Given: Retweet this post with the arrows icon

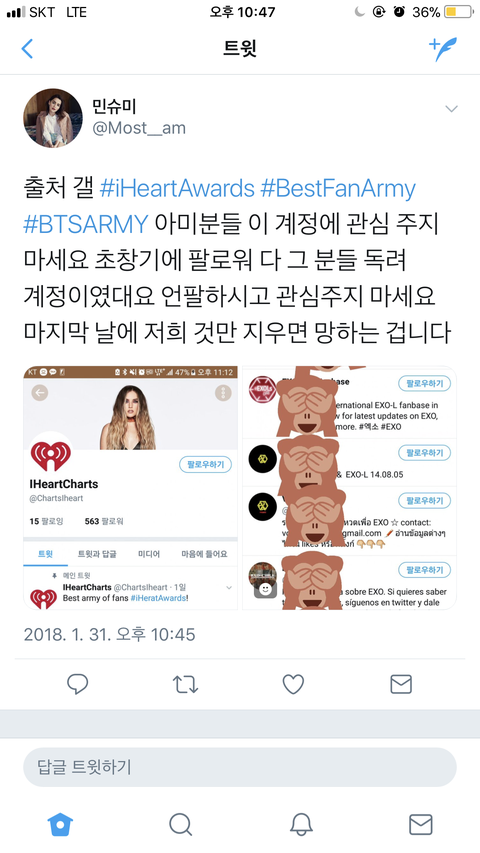Looking at the screenshot, I should click(x=185, y=684).
